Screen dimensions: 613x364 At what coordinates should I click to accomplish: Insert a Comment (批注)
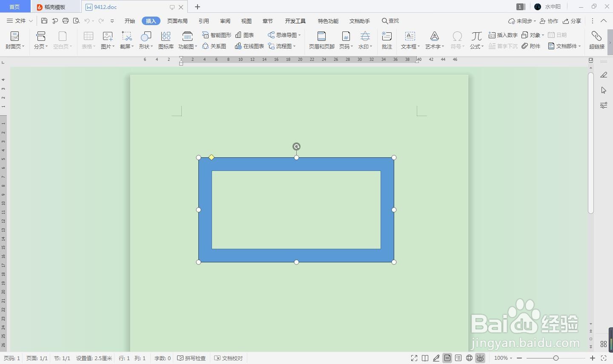[x=387, y=40]
